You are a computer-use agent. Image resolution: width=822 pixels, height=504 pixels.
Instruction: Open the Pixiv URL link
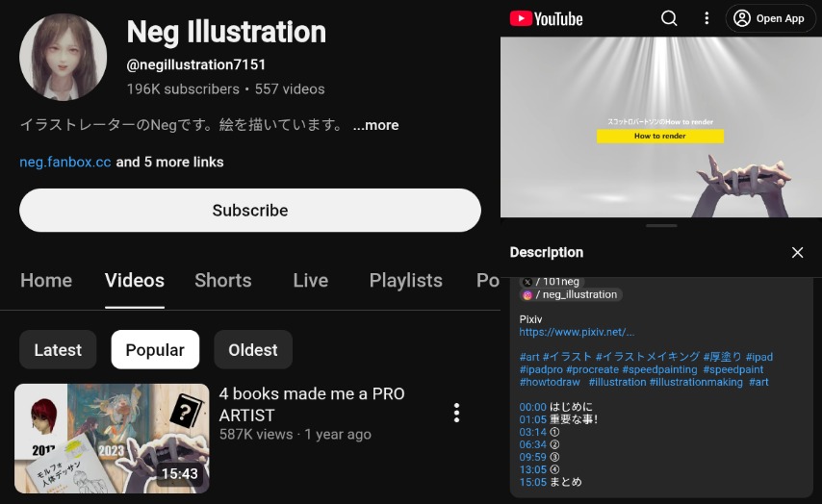coord(577,332)
